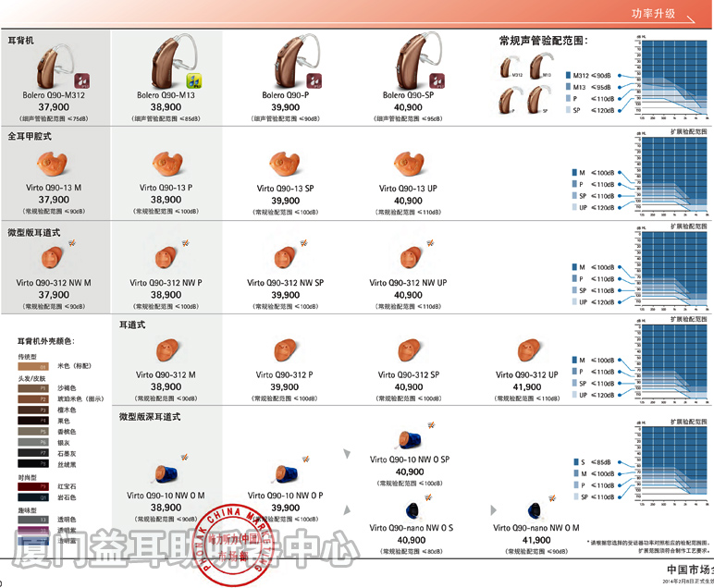Click wireless icon above Virto Q90-312 NW P
The width and height of the screenshot is (714, 588).
tap(185, 243)
